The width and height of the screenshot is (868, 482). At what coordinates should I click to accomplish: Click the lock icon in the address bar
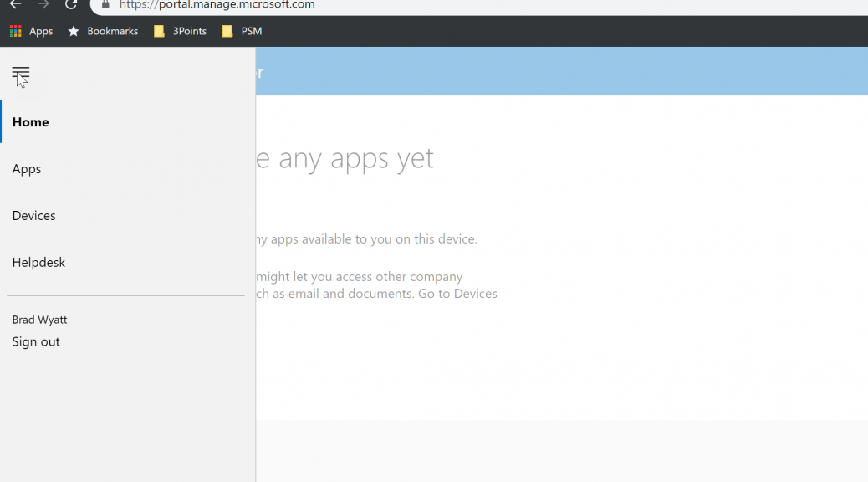[105, 4]
